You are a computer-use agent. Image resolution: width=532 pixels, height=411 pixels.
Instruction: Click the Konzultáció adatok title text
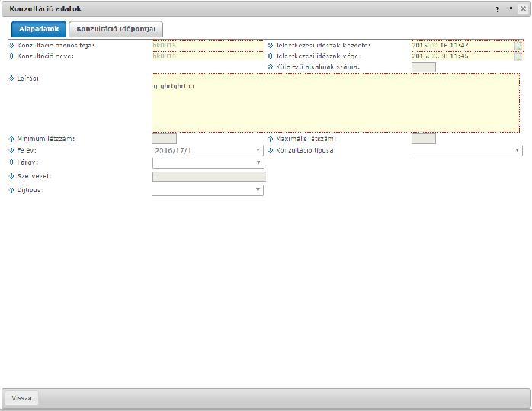tap(45, 9)
